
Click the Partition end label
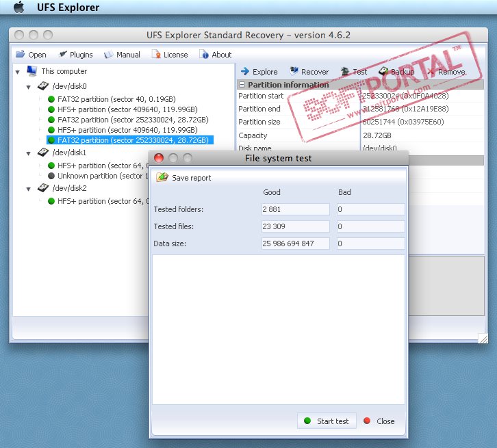(x=259, y=109)
